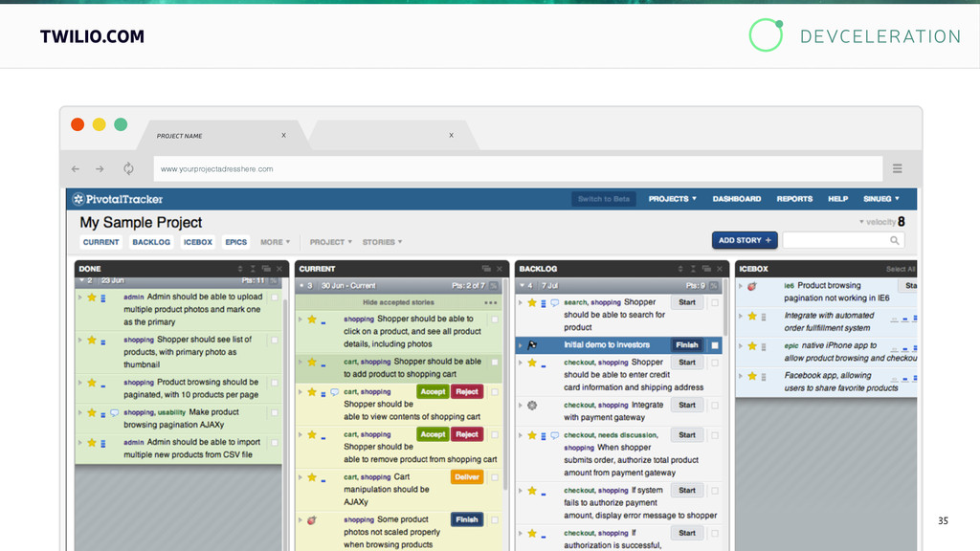Click comment bubble on 'Make product browsing pagination AJAXy'
The height and width of the screenshot is (551, 980).
pyautogui.click(x=115, y=413)
